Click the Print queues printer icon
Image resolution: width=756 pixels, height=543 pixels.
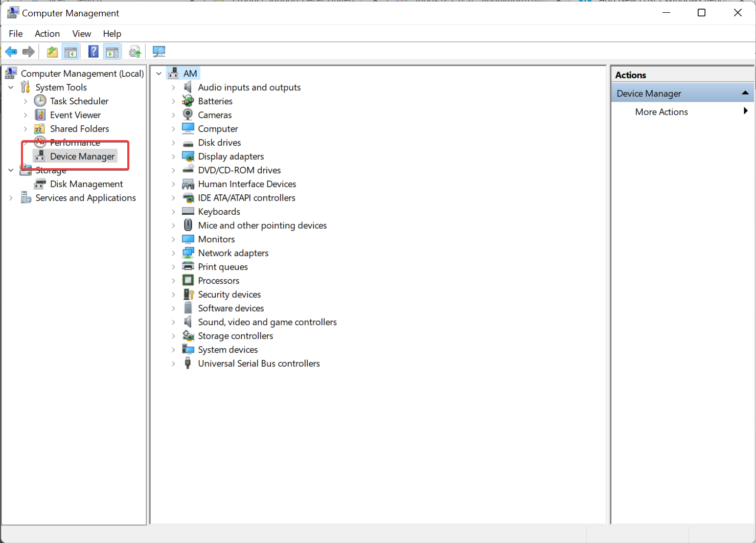[188, 267]
